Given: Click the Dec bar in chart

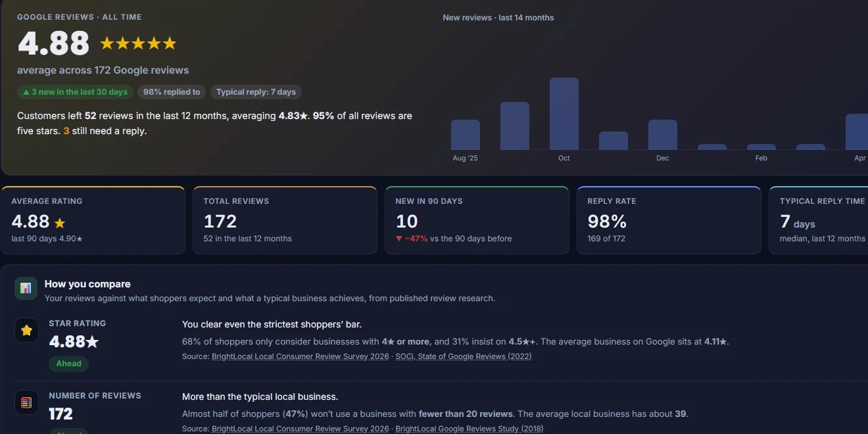Looking at the screenshot, I should [663, 135].
